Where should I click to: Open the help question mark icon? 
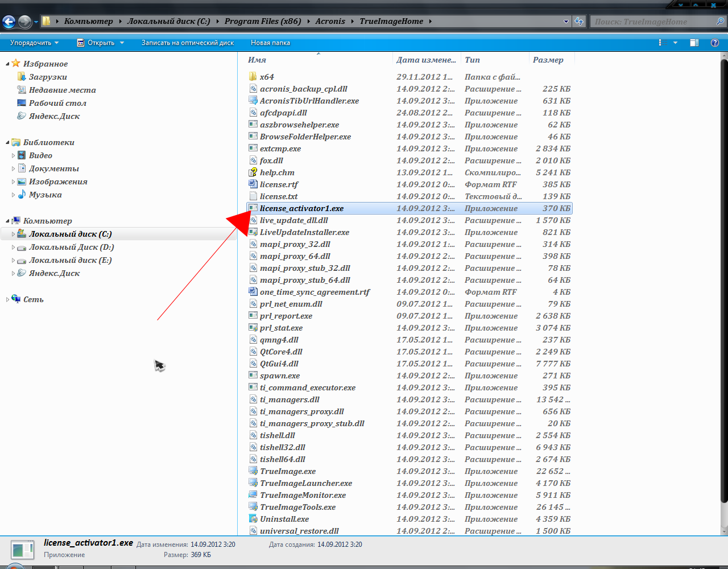pyautogui.click(x=715, y=43)
